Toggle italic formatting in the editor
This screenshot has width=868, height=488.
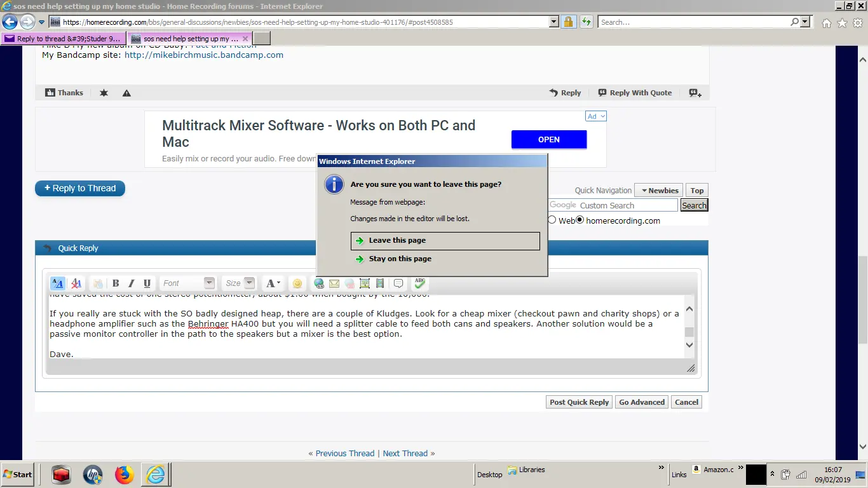coord(132,283)
